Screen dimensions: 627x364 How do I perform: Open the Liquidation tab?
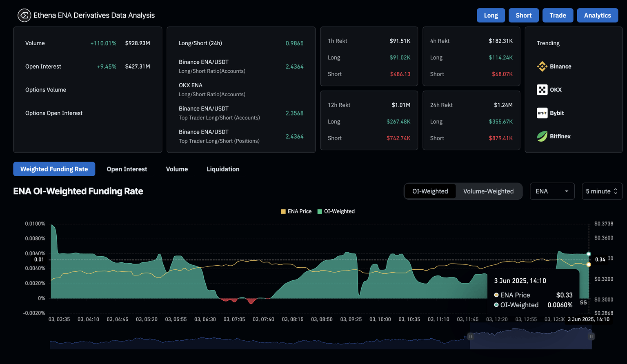tap(223, 169)
